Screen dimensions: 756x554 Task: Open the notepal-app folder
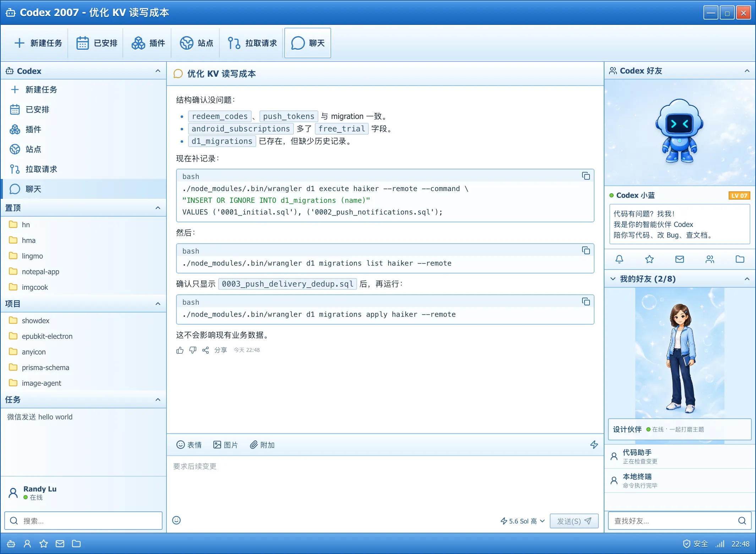click(x=83, y=271)
